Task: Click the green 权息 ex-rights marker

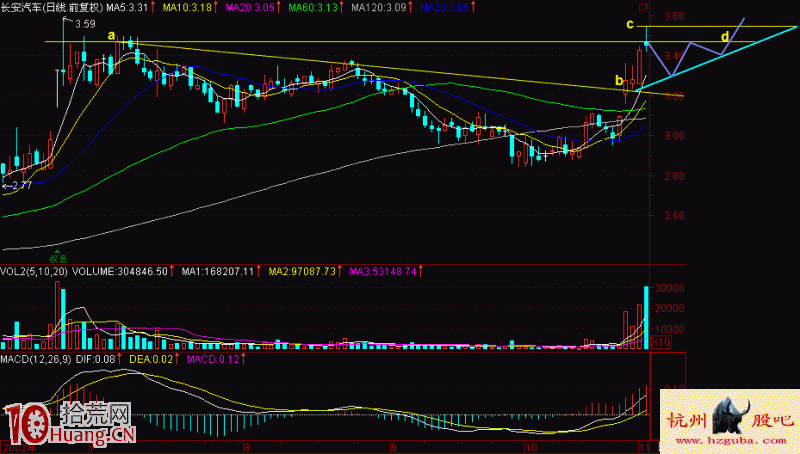Action: pyautogui.click(x=58, y=258)
